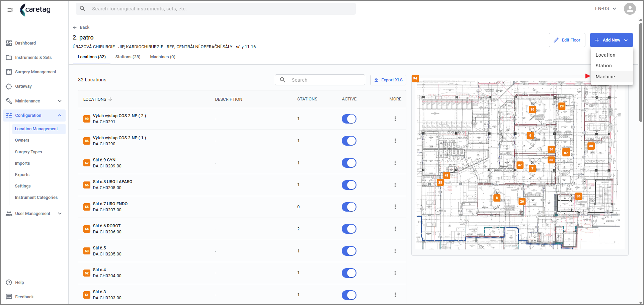Collapse the sidebar hamburger menu icon

click(10, 10)
